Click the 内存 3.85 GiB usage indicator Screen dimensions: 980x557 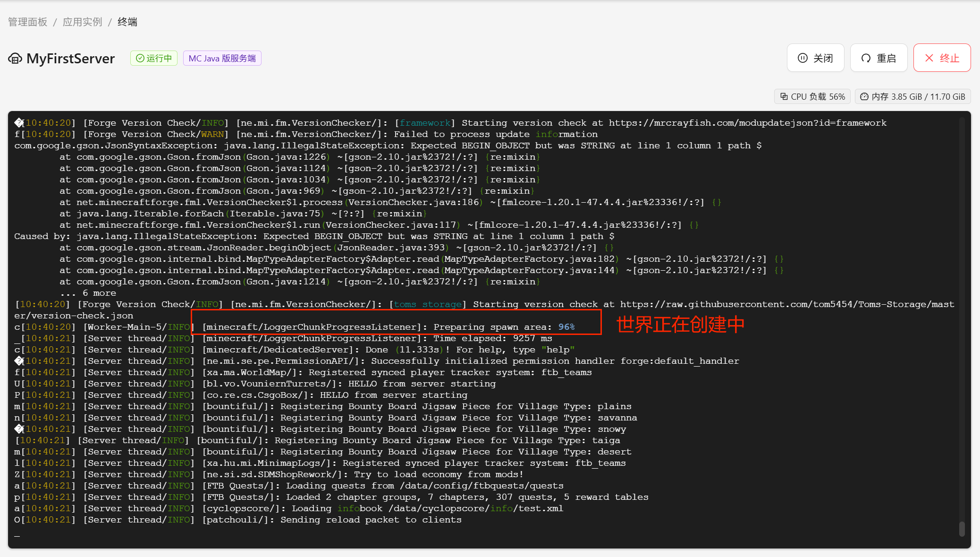pos(913,96)
